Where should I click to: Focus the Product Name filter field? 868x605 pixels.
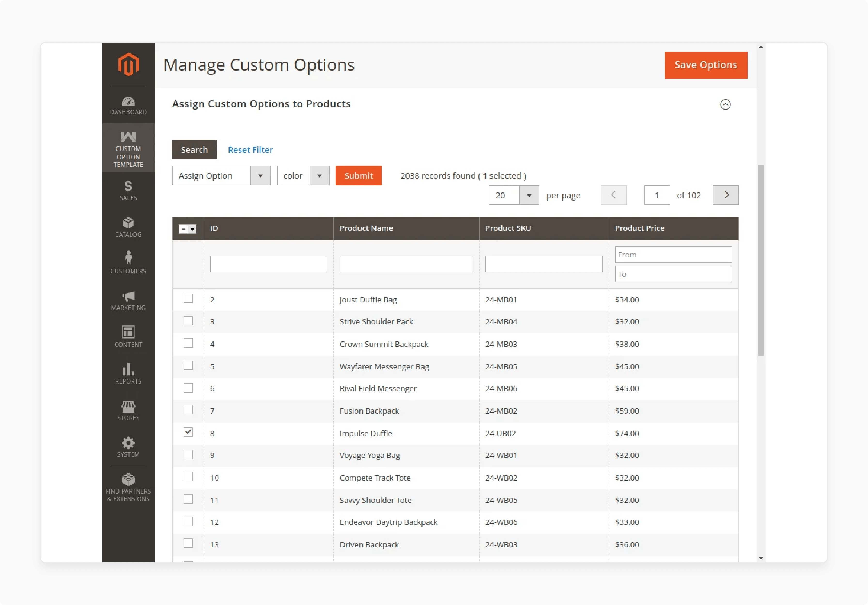pyautogui.click(x=406, y=264)
